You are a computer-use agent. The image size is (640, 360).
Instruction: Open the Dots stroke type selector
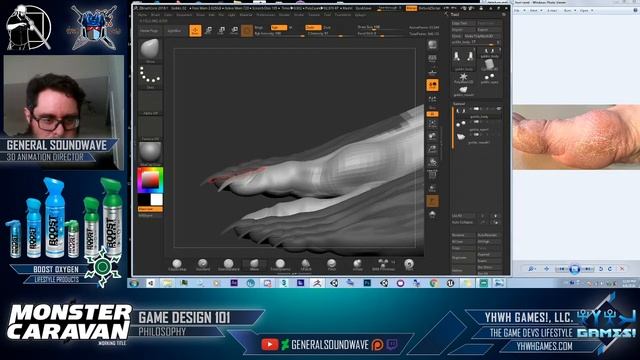(150, 76)
